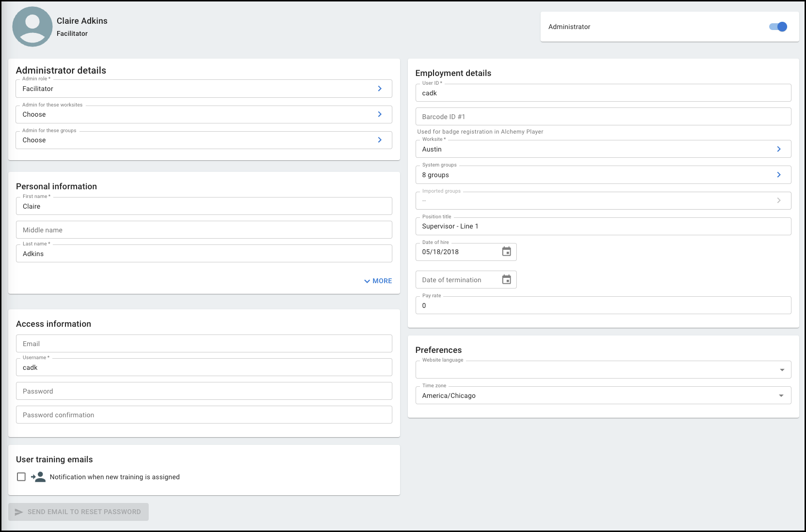
Task: Open Time zone America/Chicago dropdown
Action: (603, 395)
